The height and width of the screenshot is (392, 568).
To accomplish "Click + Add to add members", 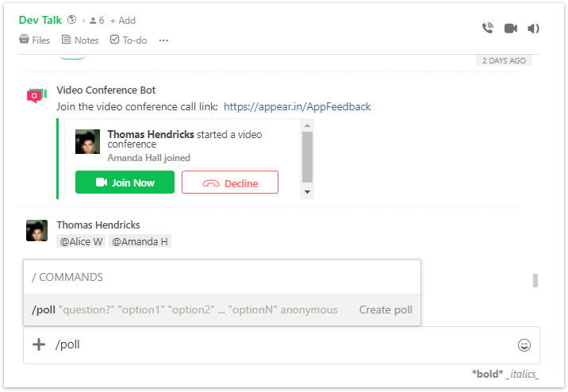I will click(x=123, y=21).
